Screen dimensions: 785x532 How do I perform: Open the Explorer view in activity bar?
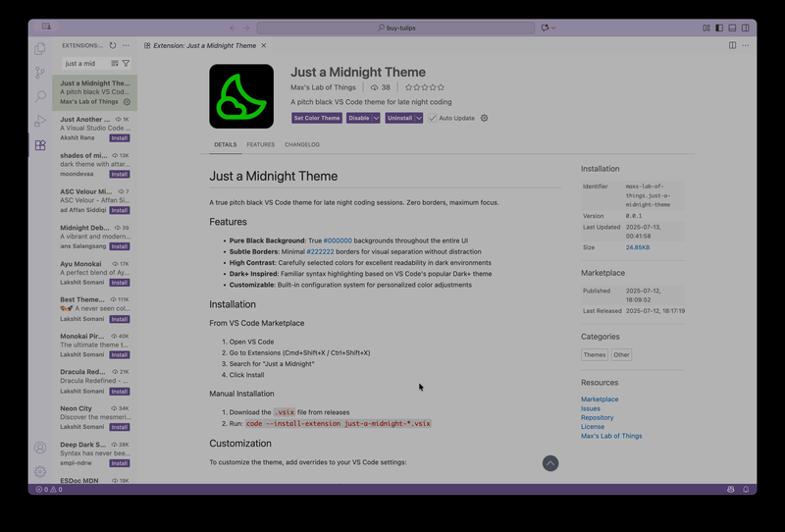[40, 49]
